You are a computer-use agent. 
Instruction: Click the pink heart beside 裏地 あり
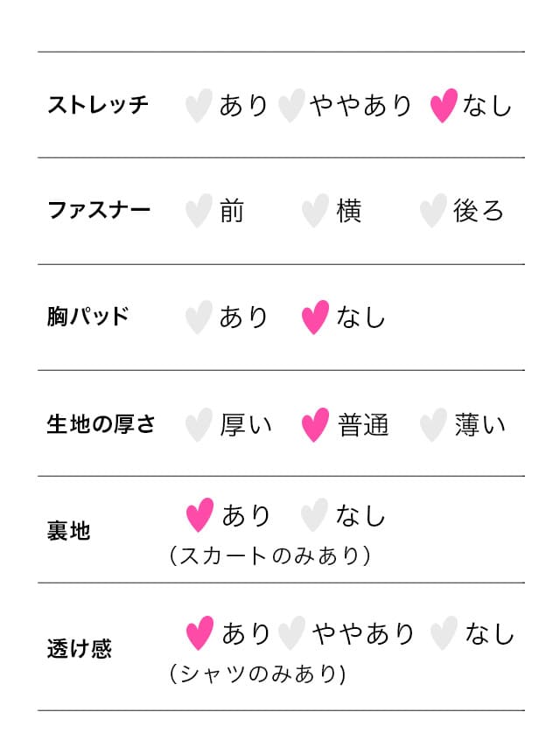tap(199, 515)
